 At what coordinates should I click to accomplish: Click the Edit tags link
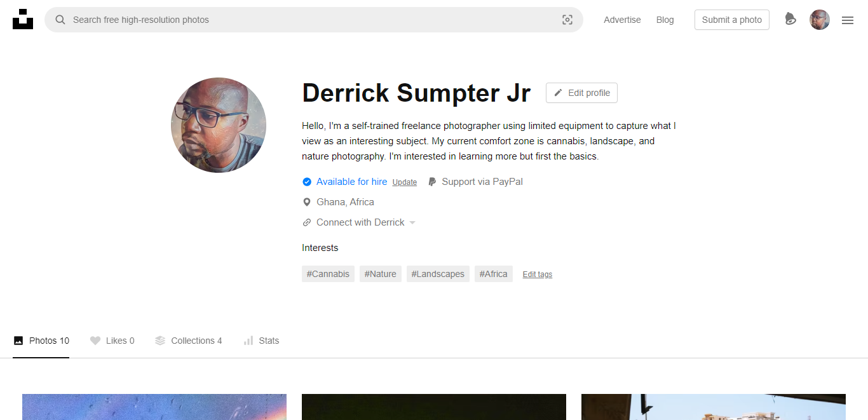click(x=538, y=274)
